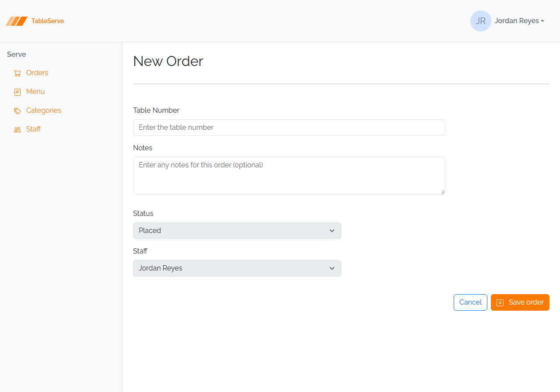Click the Notes field label
Viewport: 560px width, 392px height.
143,148
